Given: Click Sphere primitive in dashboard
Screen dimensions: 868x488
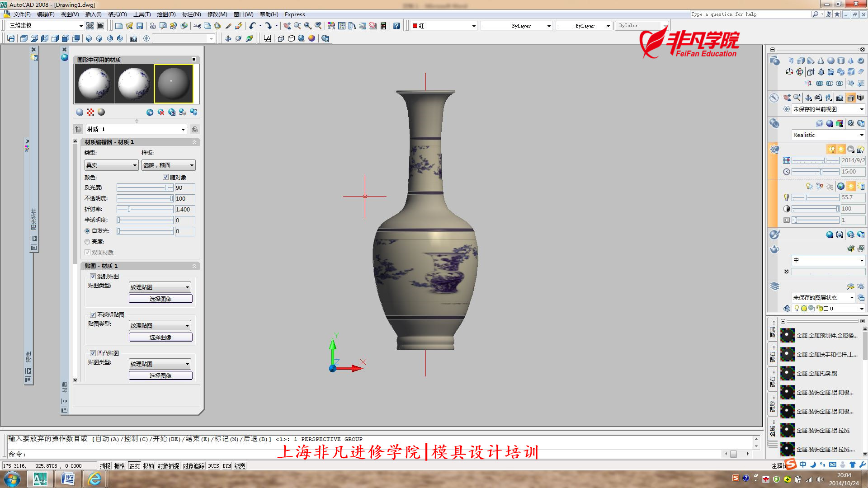Looking at the screenshot, I should click(x=830, y=61).
